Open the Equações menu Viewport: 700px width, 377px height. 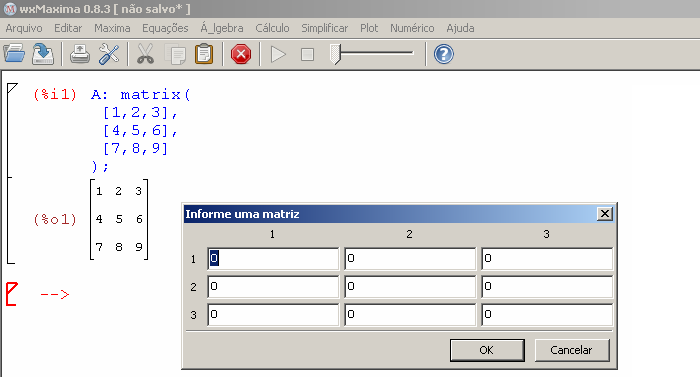(165, 28)
